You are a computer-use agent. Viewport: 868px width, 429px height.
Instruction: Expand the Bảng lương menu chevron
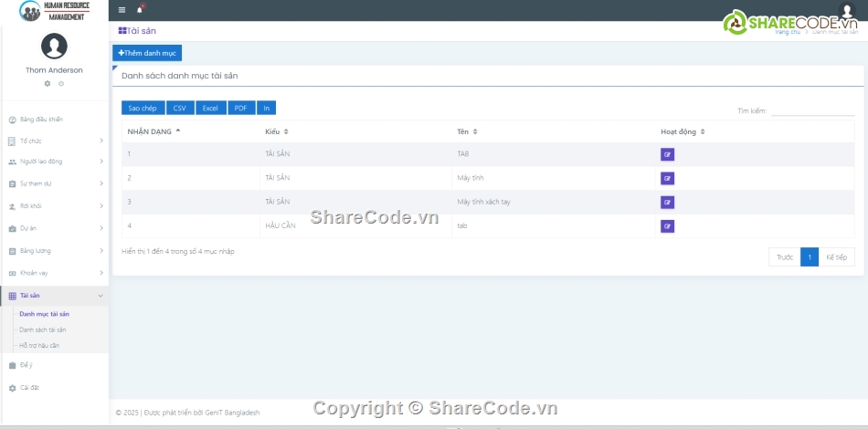[x=101, y=251]
